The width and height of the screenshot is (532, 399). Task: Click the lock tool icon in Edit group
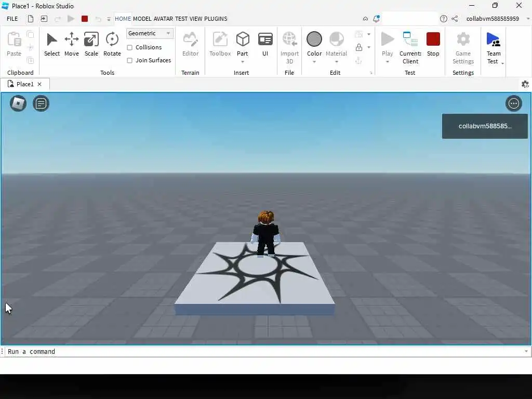click(359, 47)
